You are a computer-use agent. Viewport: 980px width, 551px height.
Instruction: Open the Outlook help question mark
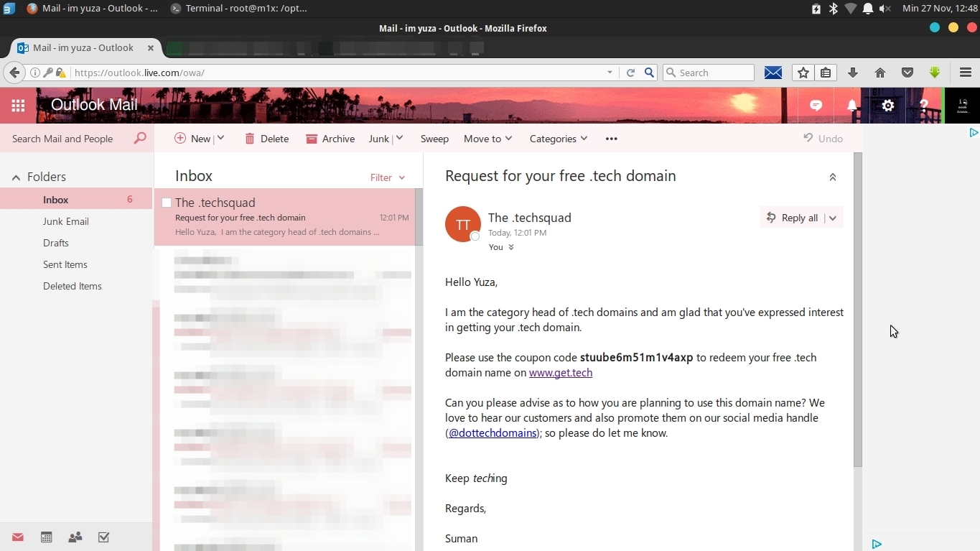tap(924, 106)
